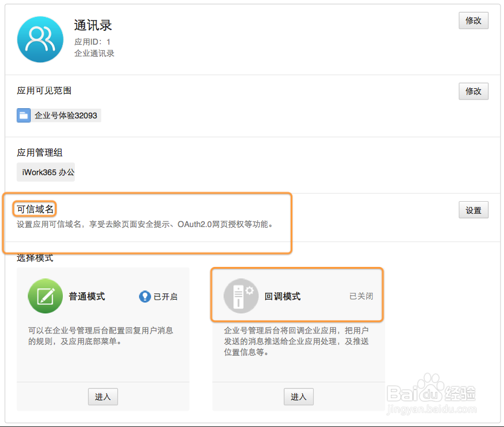This screenshot has width=504, height=427.
Task: Click 进入 under 普通模式
Action: [103, 397]
